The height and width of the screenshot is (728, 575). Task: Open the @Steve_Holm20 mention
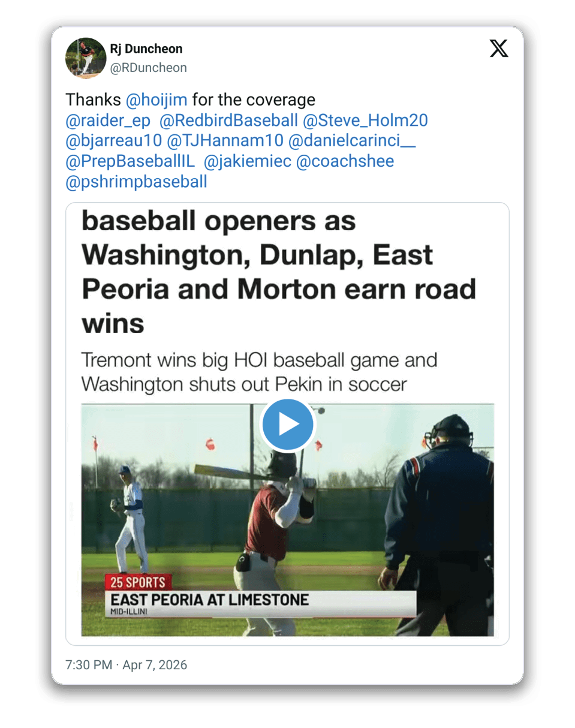point(365,120)
